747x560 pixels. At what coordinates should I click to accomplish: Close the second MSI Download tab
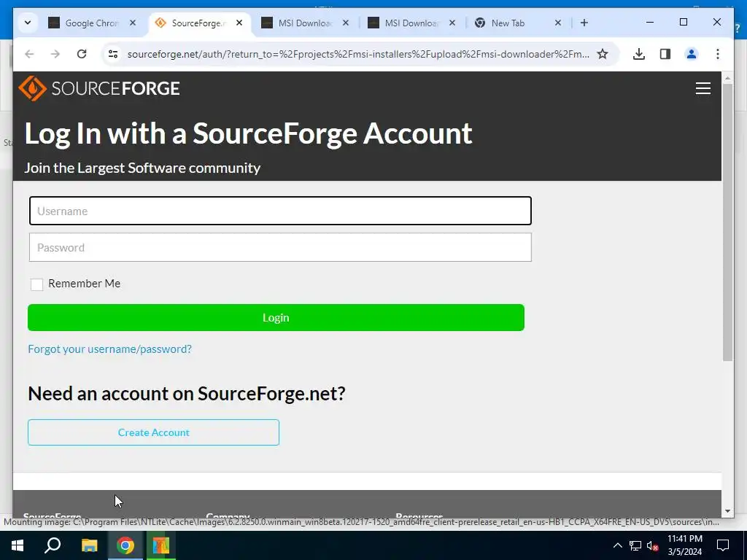[452, 23]
